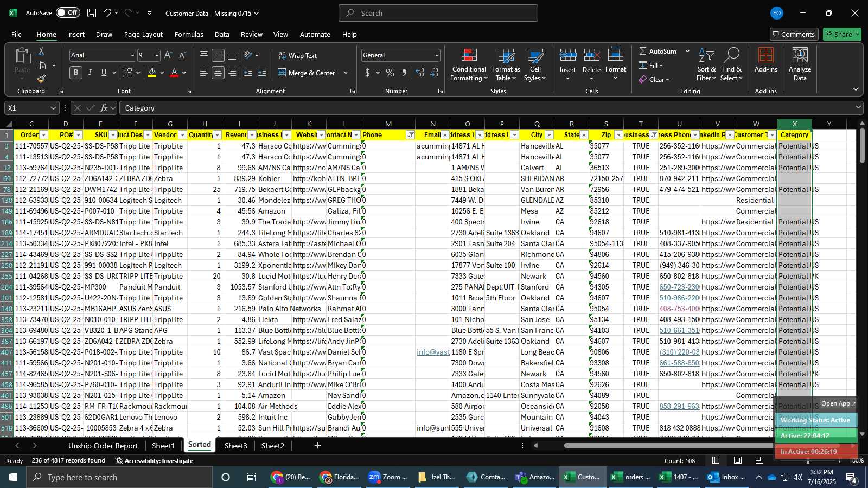Apply the Comma Style format
The width and height of the screenshot is (868, 488).
[404, 73]
